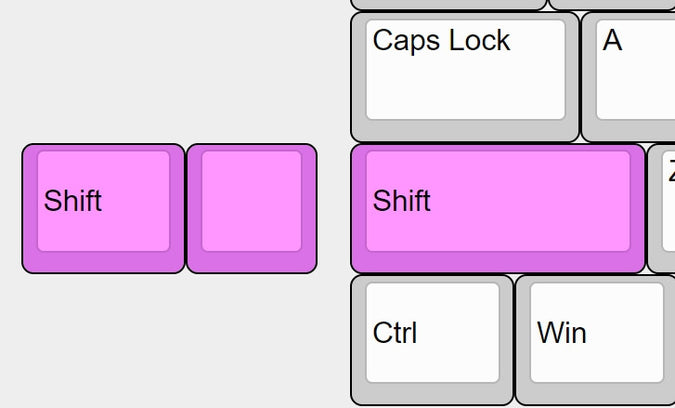Select the Win key

[x=595, y=340]
